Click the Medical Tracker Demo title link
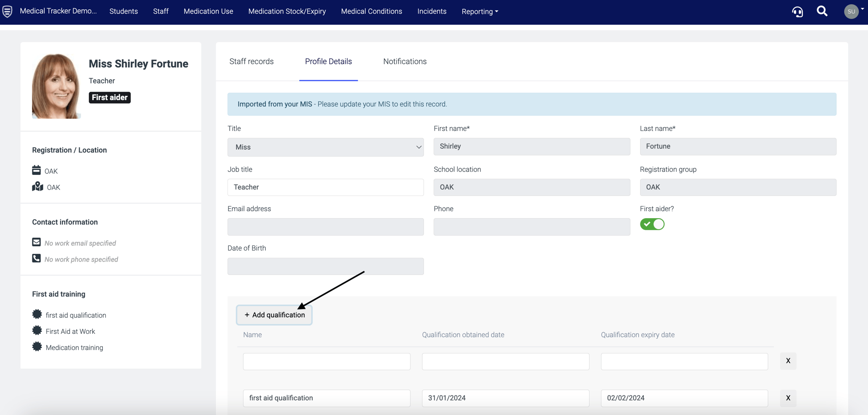The width and height of the screenshot is (868, 415). click(x=58, y=11)
